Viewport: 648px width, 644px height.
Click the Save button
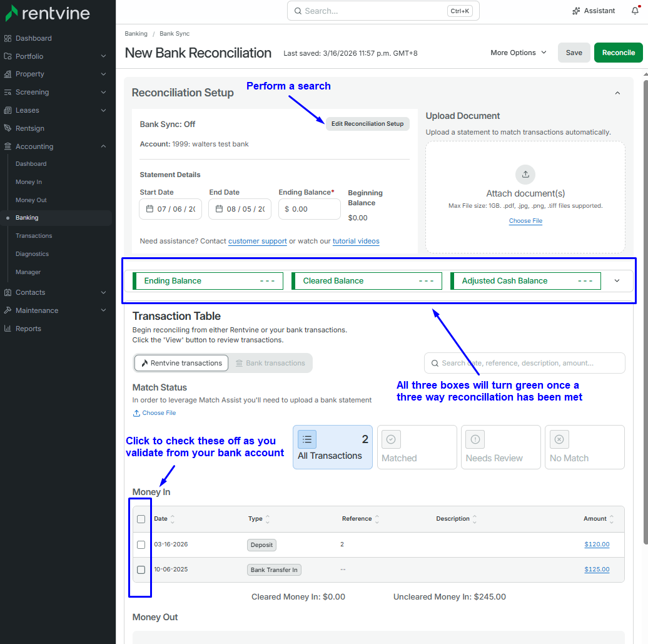click(574, 53)
